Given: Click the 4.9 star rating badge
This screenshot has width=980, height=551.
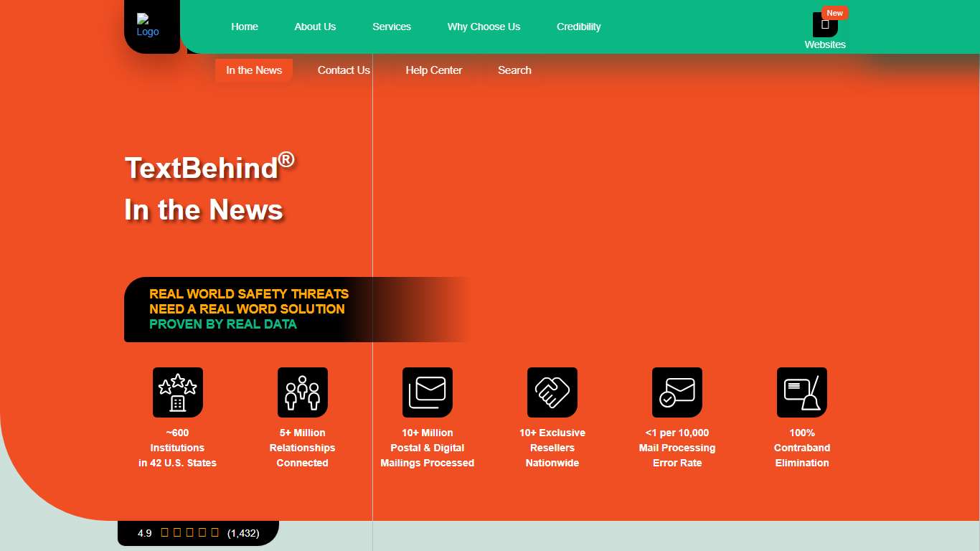Looking at the screenshot, I should (198, 533).
